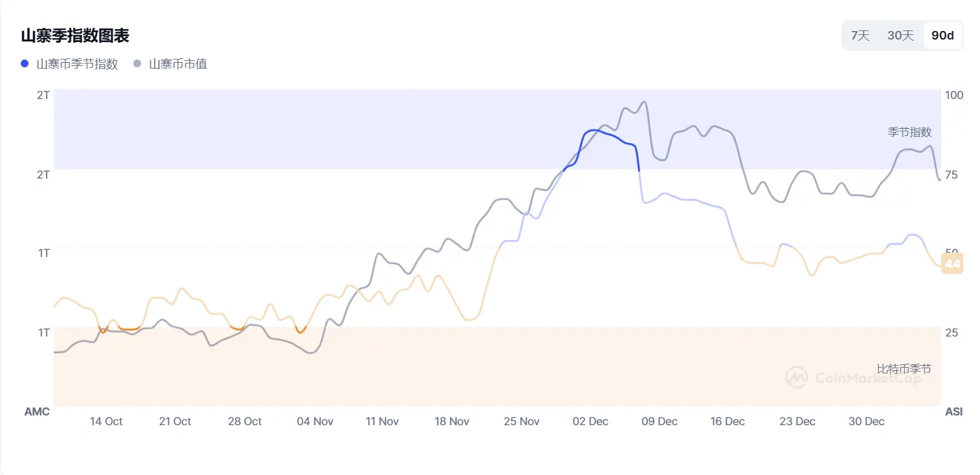
Task: Click the 02 Dec date marker
Action: (590, 421)
